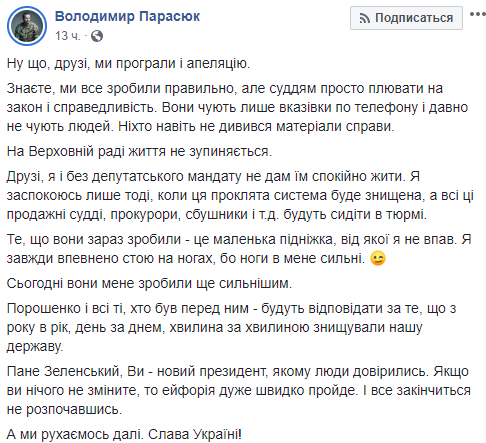The image size is (486, 443).
Task: Click the phrase 'А ми рухаємось далі.'
Action: pyautogui.click(x=76, y=434)
